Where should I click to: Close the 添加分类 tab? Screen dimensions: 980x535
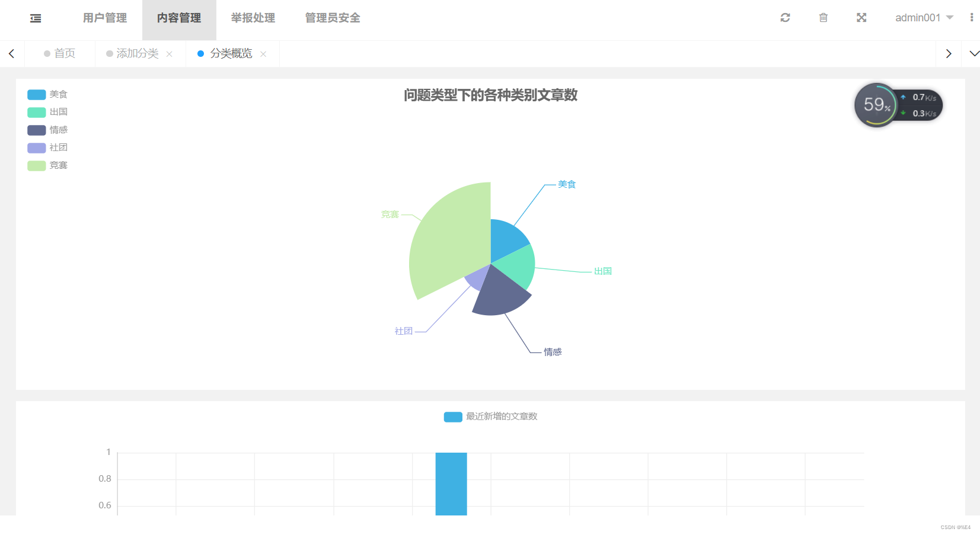tap(170, 54)
